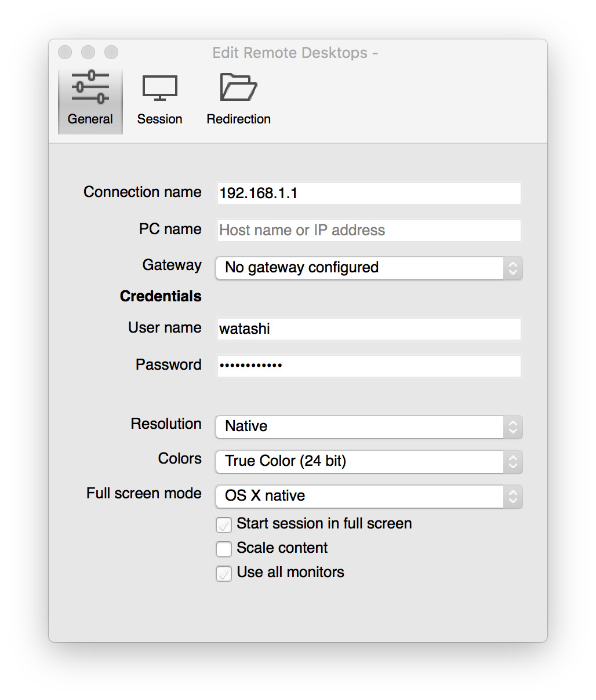Close the Edit Remote Desktops window
Viewport: 596px width, 700px height.
click(65, 52)
